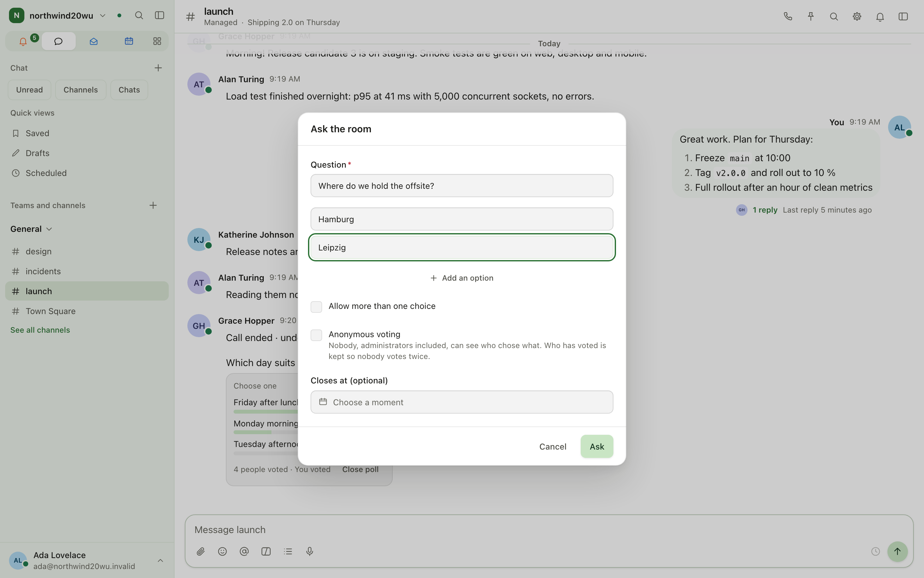Insert a mention with @ icon
Screen dimensions: 924x578
tap(244, 551)
